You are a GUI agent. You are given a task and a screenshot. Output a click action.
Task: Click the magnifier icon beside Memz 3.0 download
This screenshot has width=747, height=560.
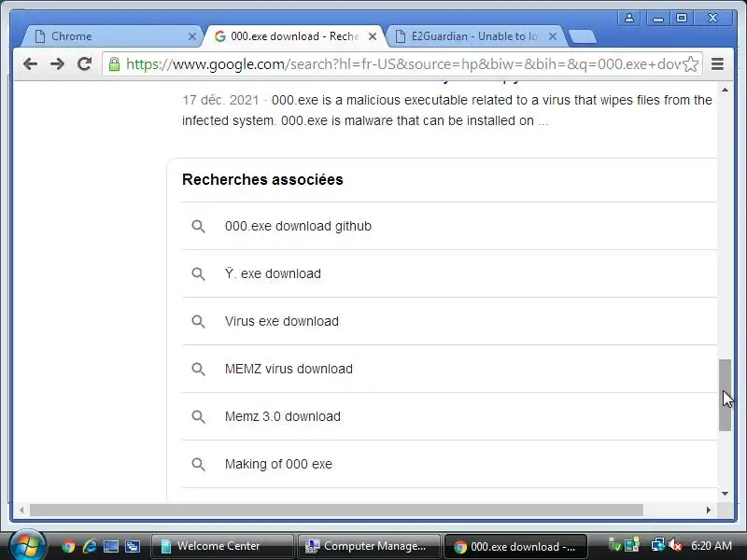[x=198, y=416]
